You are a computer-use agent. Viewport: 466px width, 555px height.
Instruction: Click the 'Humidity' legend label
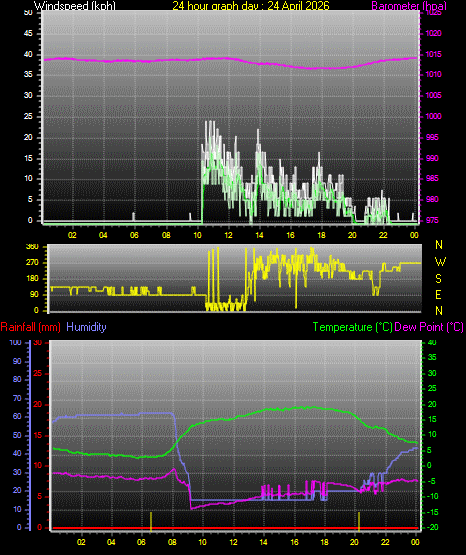click(x=86, y=327)
